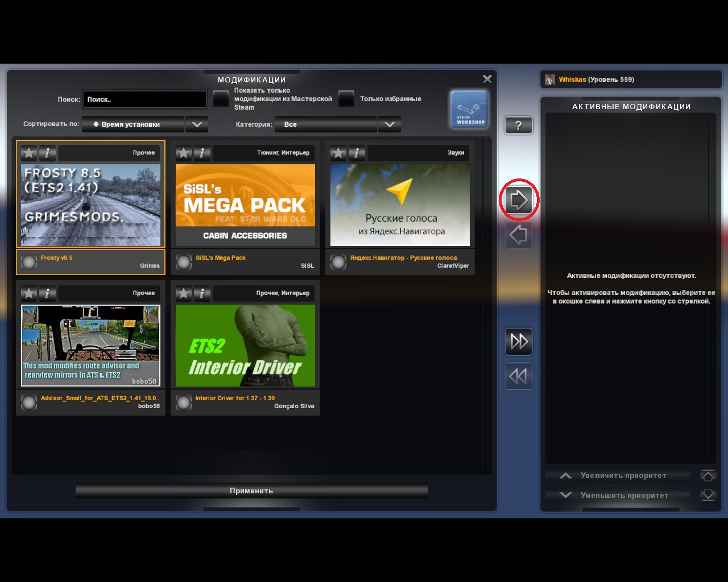Click Увеличить приоритет button
Screen dimensions: 728x582
[x=618, y=475]
